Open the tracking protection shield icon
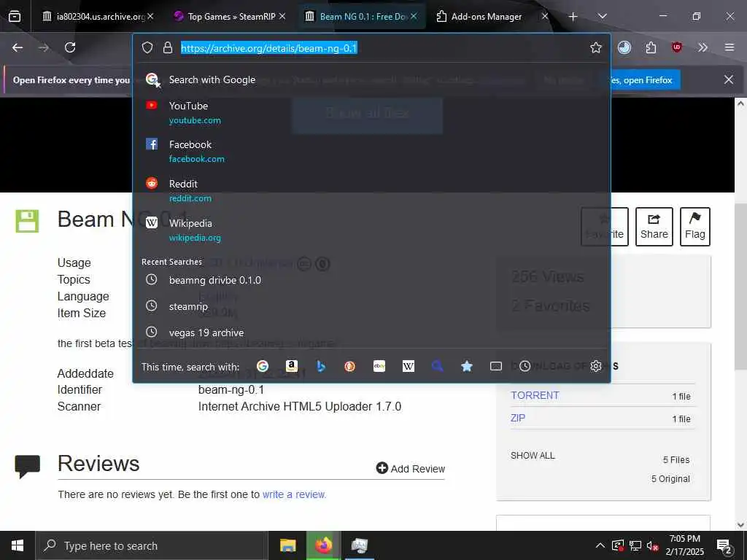747x560 pixels. click(x=147, y=47)
